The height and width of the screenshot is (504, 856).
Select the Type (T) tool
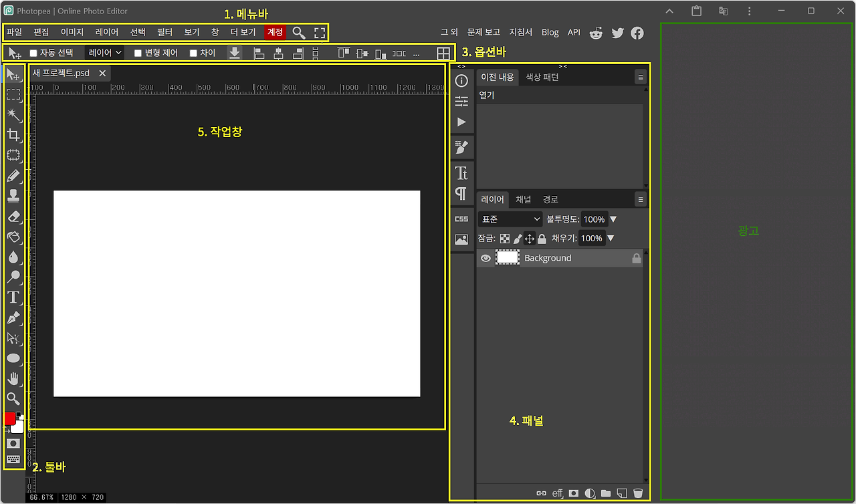pos(13,297)
